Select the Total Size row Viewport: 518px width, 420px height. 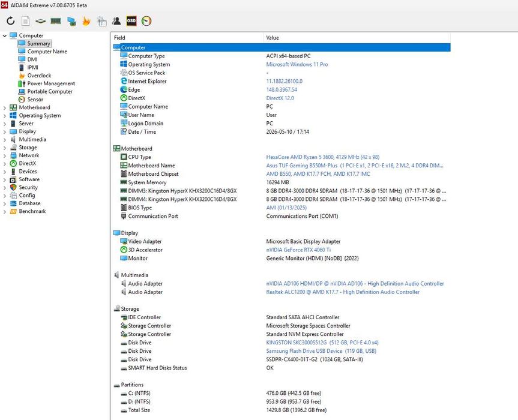[282, 410]
